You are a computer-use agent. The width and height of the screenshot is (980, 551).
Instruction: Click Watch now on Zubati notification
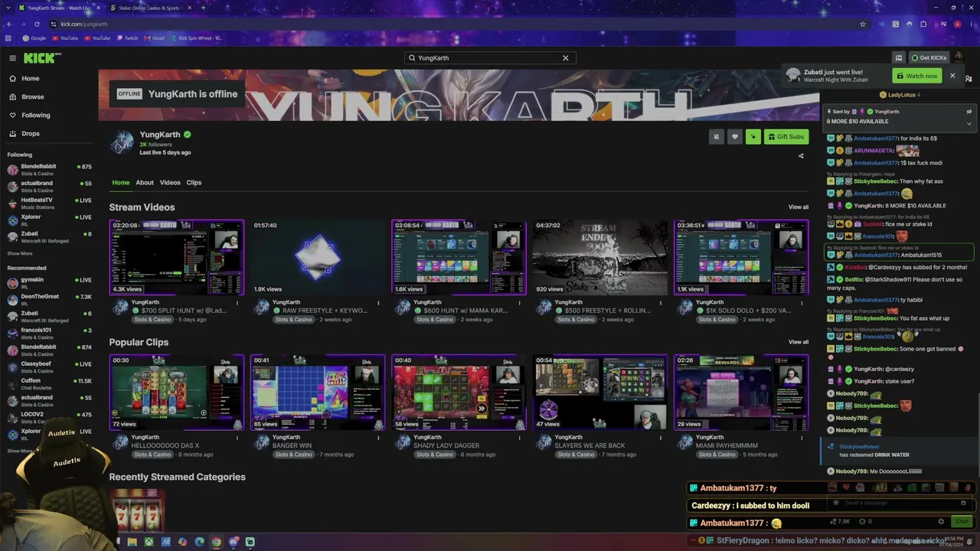(x=917, y=76)
